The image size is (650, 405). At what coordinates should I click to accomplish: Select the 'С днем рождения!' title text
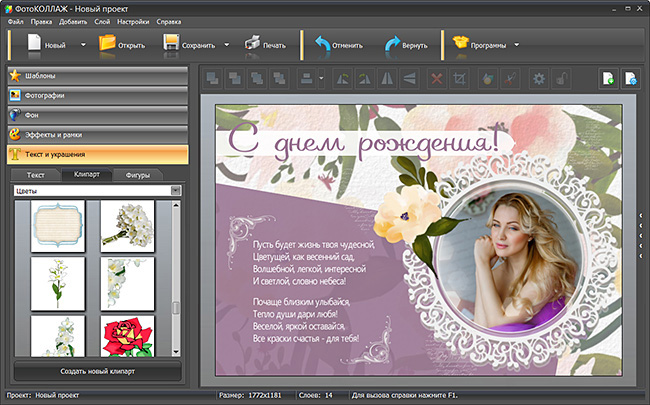[x=364, y=143]
